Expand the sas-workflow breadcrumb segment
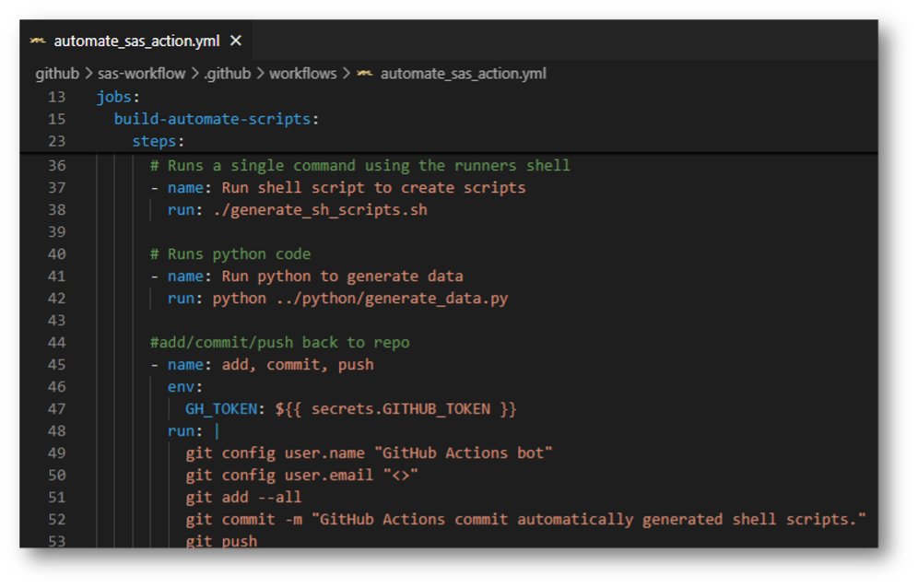The image size is (918, 588). 142,73
